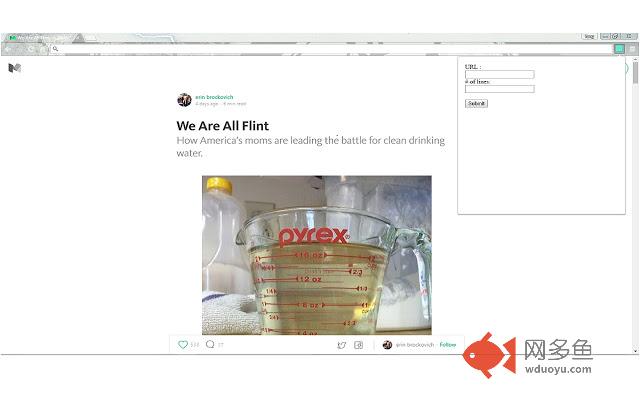Click the Medium logo icon

click(x=14, y=68)
